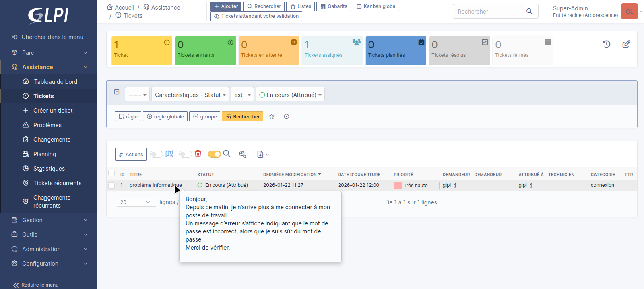Click the pink Très haute priority swatch
644x289 pixels.
click(398, 186)
